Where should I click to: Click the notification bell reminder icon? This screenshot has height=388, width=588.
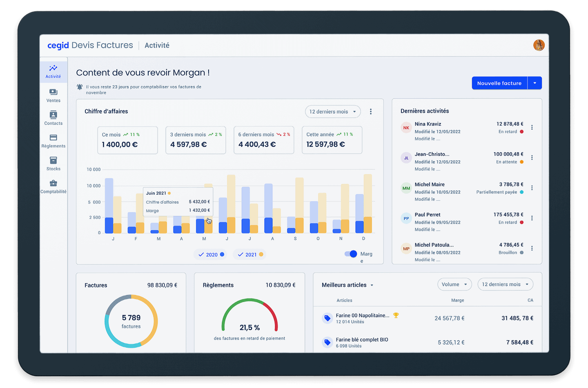(80, 87)
